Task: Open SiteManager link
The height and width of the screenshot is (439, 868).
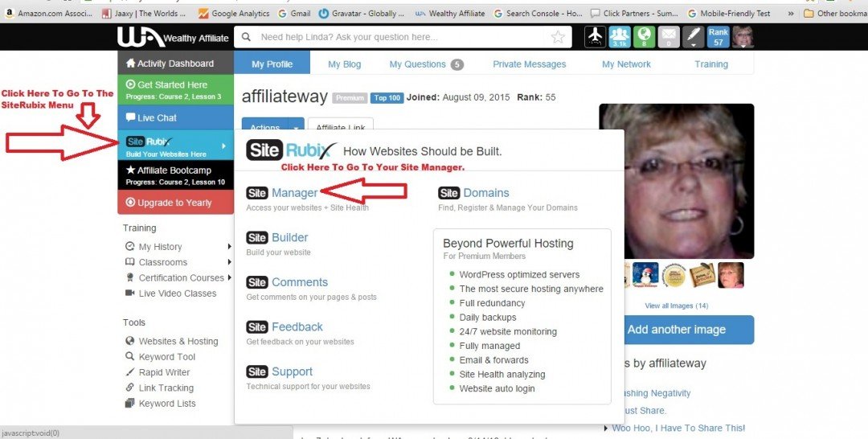Action: click(282, 193)
